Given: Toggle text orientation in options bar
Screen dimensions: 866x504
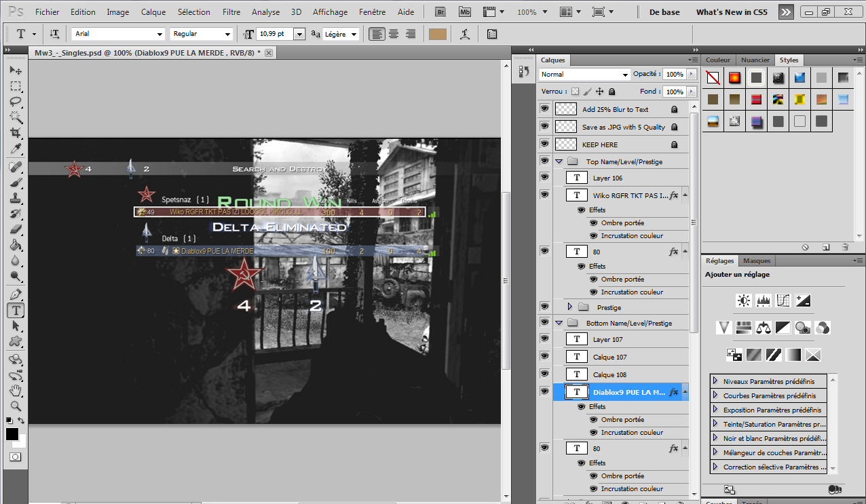Looking at the screenshot, I should (55, 34).
